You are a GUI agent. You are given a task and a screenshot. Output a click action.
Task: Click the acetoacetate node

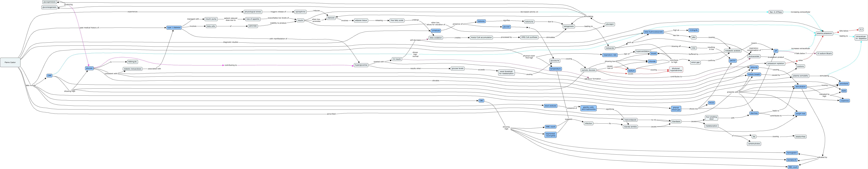click(753, 56)
